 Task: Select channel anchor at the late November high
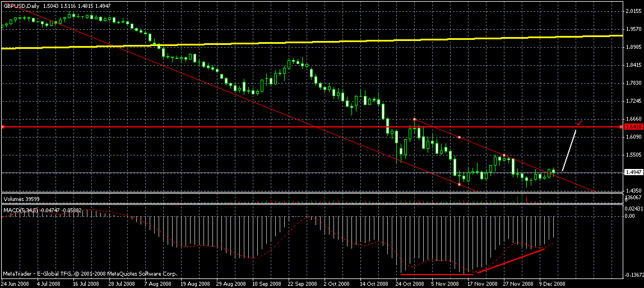click(x=504, y=155)
